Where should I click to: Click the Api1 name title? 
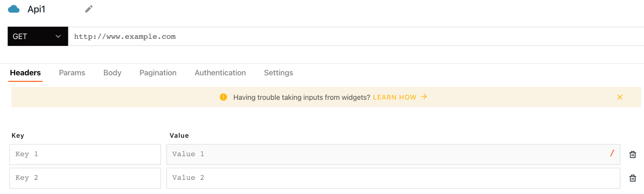pyautogui.click(x=36, y=9)
